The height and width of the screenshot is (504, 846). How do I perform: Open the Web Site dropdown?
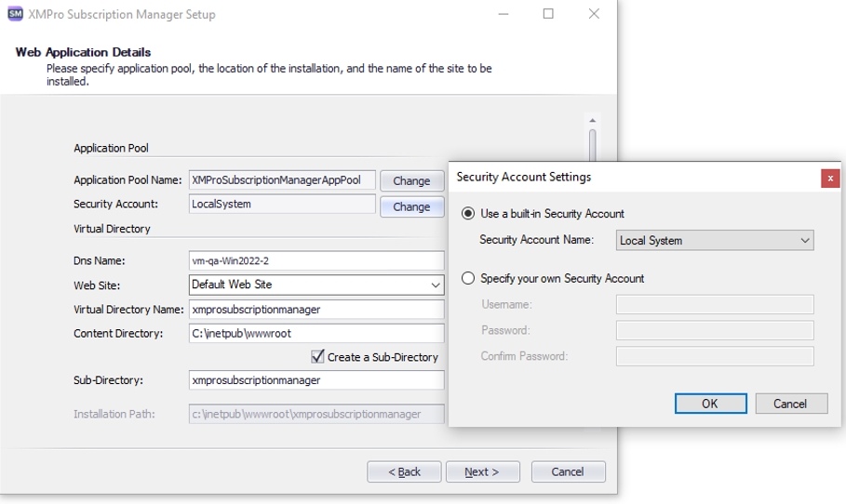tap(316, 285)
